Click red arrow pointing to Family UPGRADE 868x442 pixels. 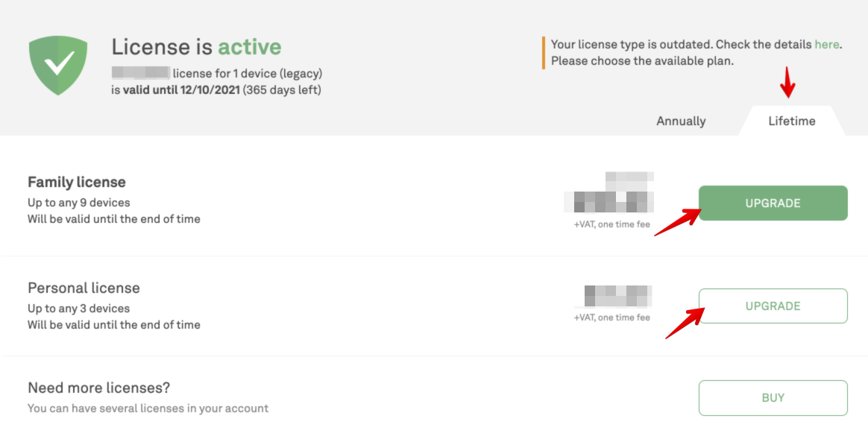coord(678,222)
